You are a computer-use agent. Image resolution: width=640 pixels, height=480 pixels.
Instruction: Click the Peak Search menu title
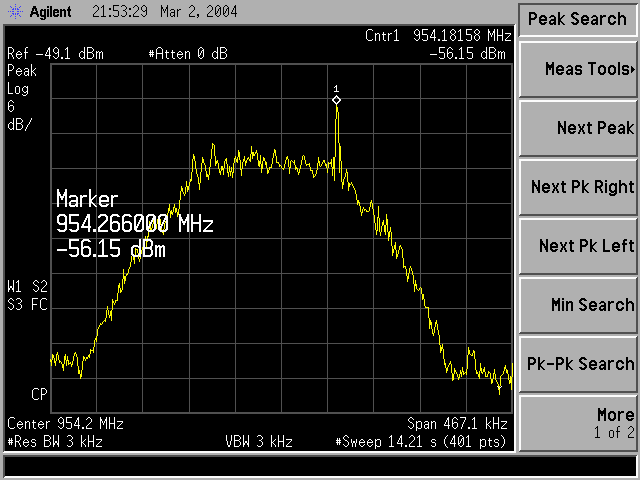577,19
